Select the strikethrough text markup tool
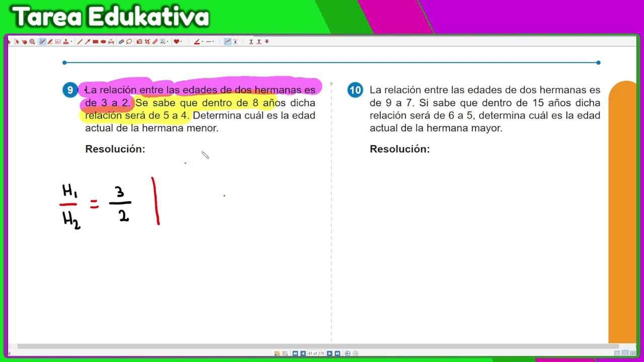This screenshot has width=644, height=362. click(x=267, y=42)
